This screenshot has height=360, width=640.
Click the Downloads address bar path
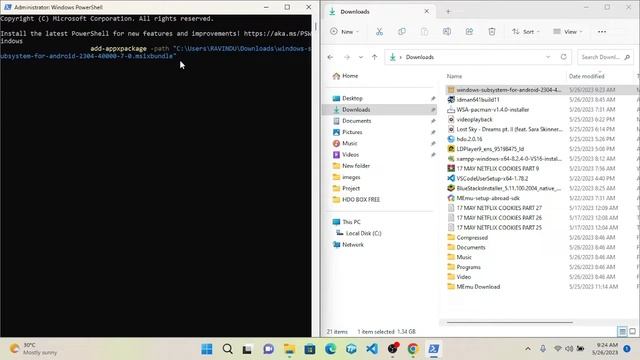(420, 57)
